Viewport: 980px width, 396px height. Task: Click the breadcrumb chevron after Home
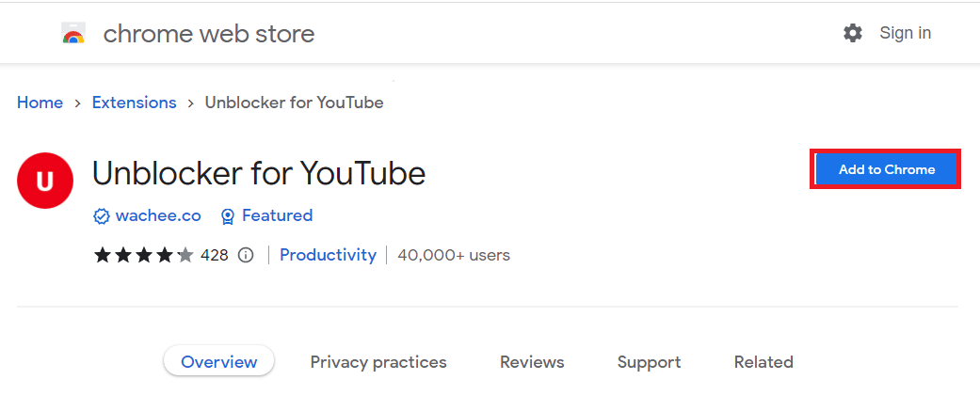[77, 103]
